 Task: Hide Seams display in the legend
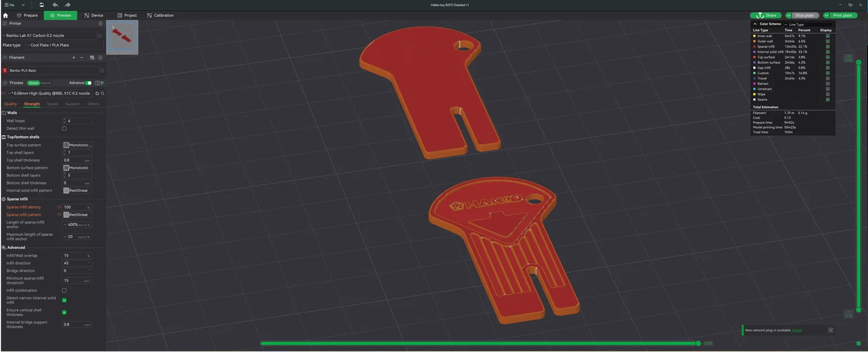point(827,100)
